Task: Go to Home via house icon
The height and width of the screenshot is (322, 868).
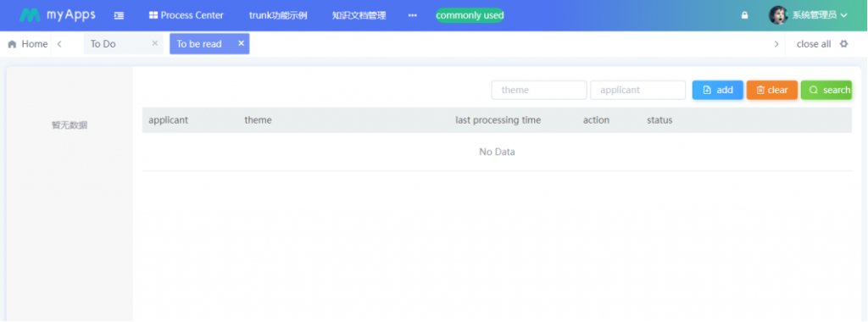Action: point(12,44)
